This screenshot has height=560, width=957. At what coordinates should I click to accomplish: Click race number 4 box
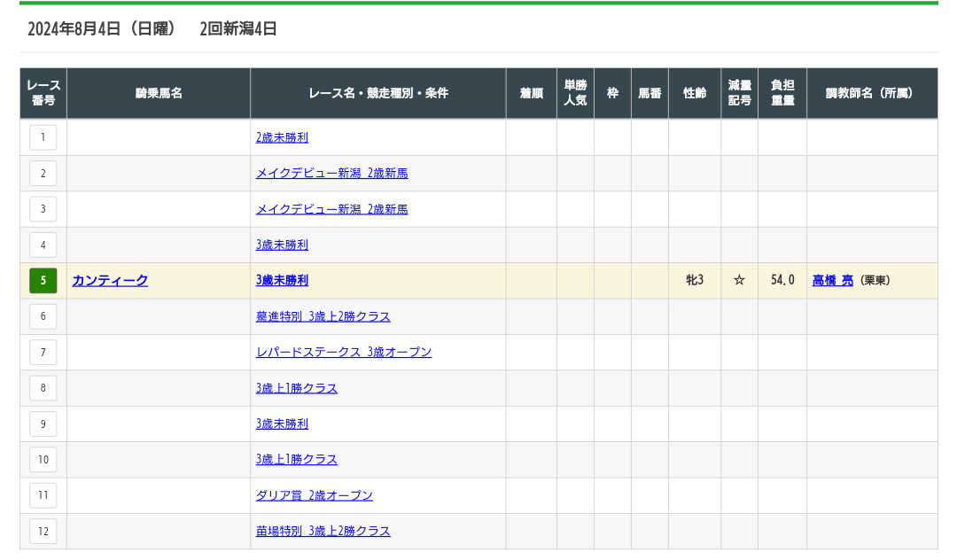pos(43,245)
